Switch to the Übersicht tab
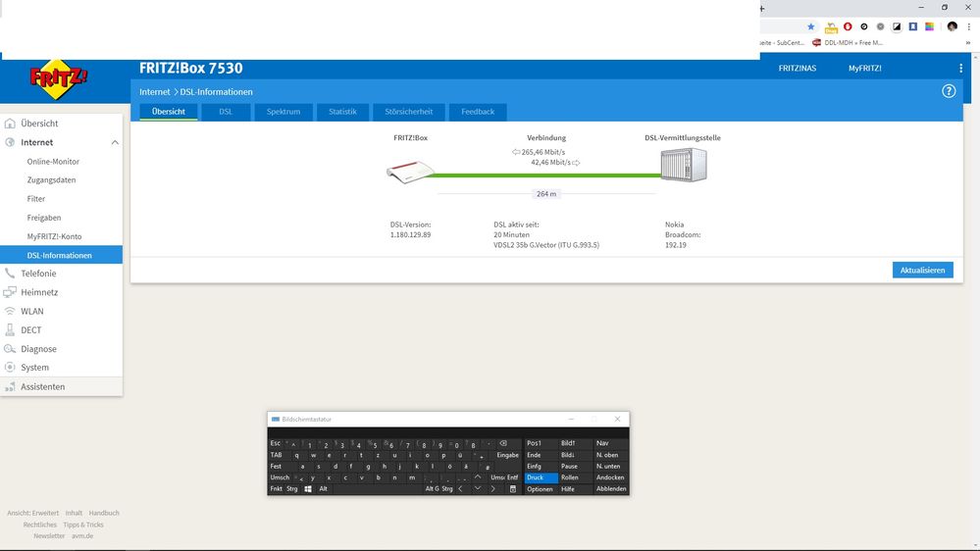Viewport: 980px width, 551px height. (x=169, y=112)
